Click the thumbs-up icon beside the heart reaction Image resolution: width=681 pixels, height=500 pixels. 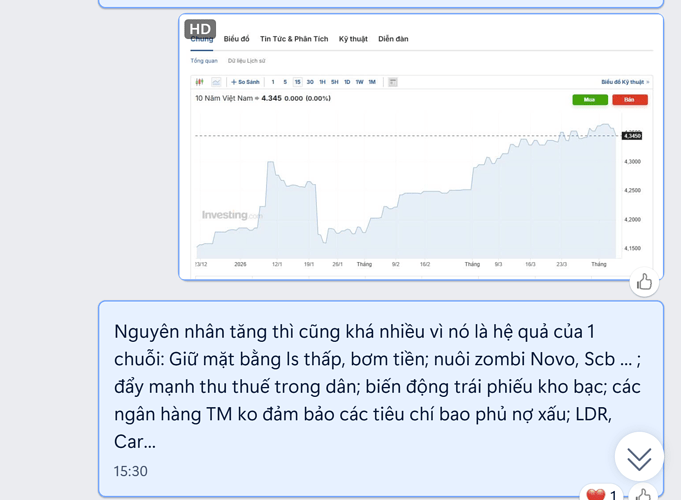tap(643, 494)
